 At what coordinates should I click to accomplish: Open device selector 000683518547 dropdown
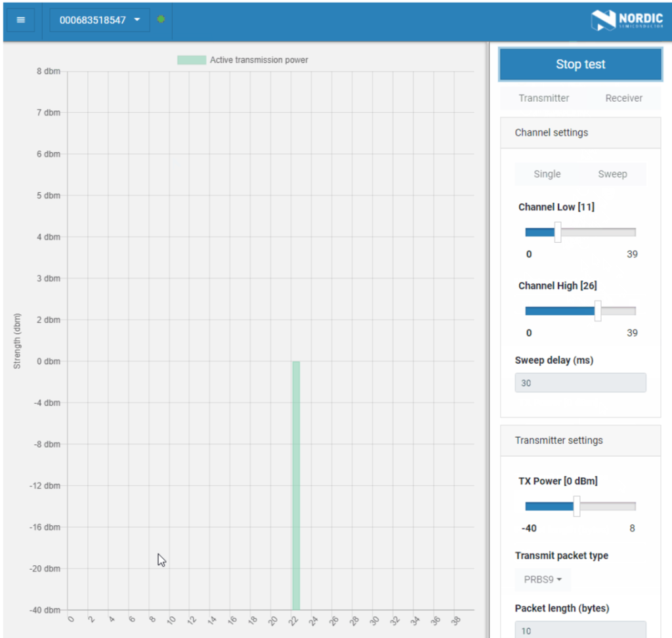100,20
